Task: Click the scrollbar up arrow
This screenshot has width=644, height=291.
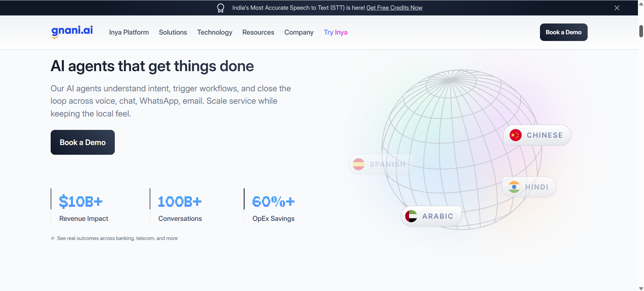Action: tap(641, 3)
